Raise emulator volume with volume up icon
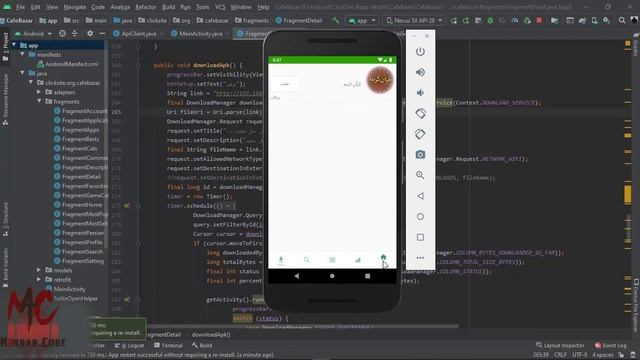640x360 pixels. [420, 72]
